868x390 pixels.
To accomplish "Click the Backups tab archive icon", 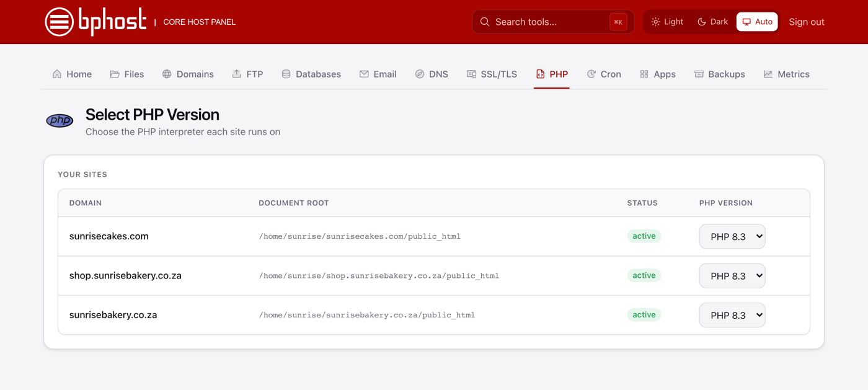I will coord(699,74).
